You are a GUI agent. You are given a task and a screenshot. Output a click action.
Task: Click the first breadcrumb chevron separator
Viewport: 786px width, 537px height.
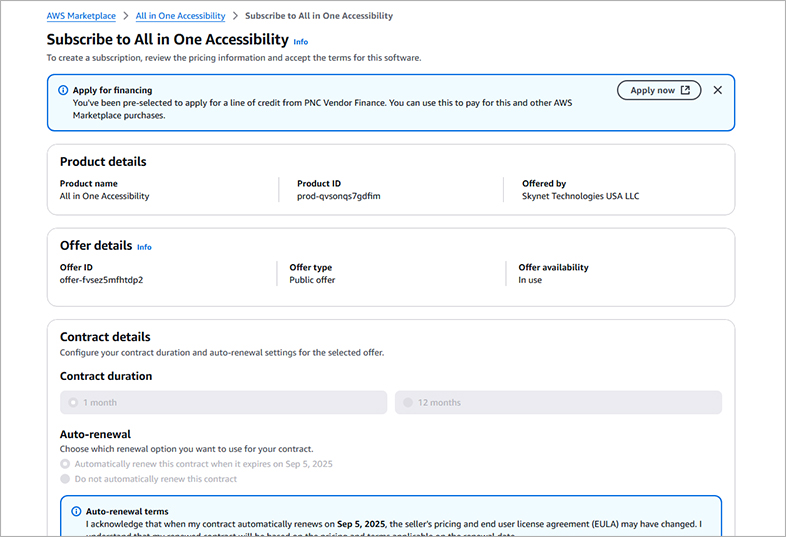(x=126, y=16)
